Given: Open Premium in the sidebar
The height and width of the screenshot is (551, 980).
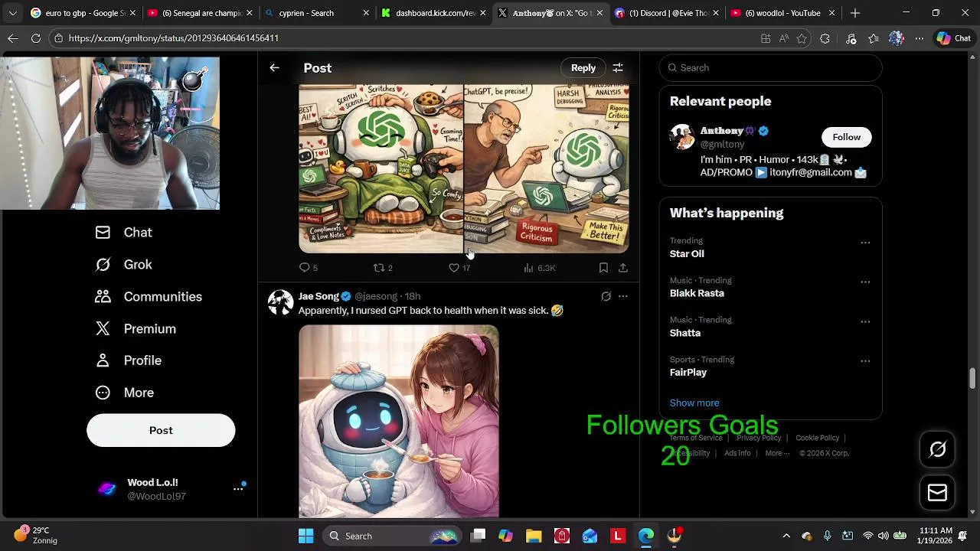Looking at the screenshot, I should coord(136,329).
